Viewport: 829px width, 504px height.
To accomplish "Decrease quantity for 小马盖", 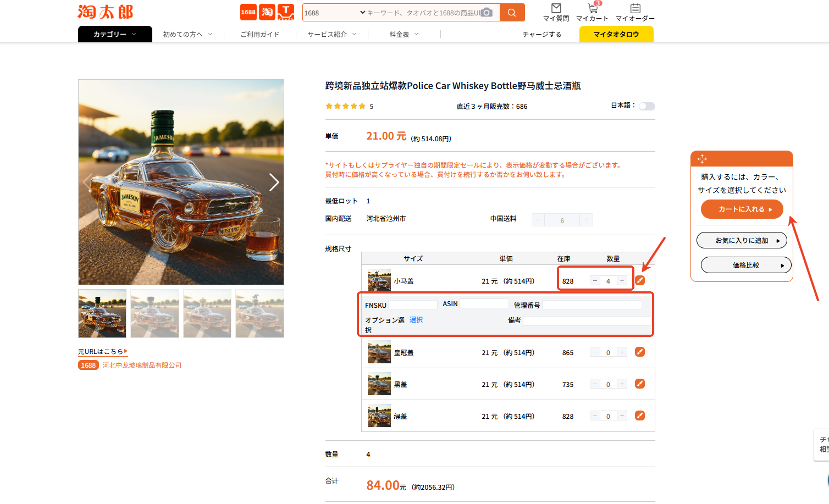I will [595, 281].
